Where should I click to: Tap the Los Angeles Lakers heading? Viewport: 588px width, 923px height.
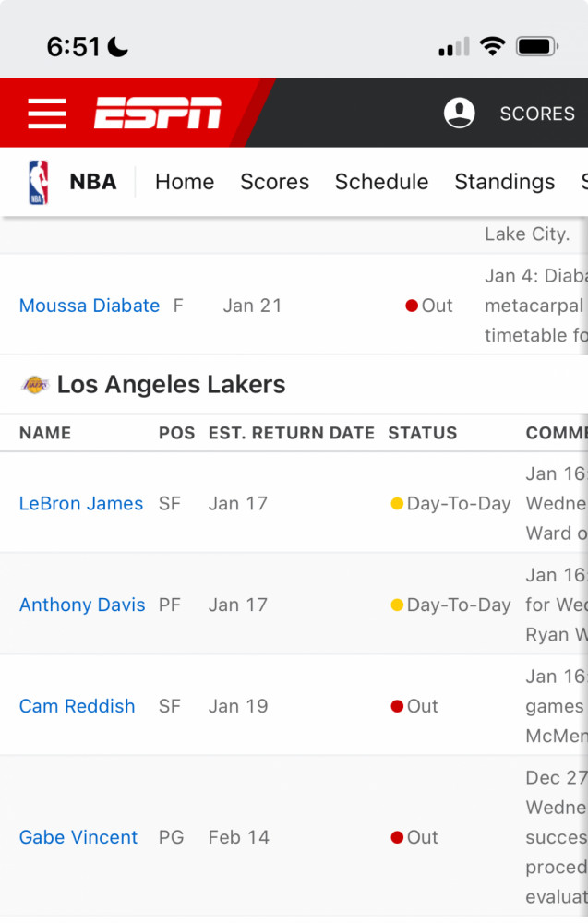172,384
